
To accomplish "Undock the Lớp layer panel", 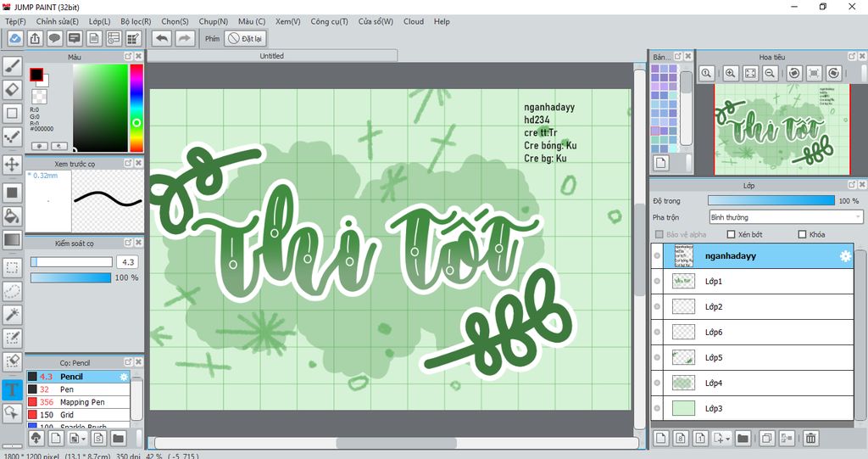I will 852,185.
